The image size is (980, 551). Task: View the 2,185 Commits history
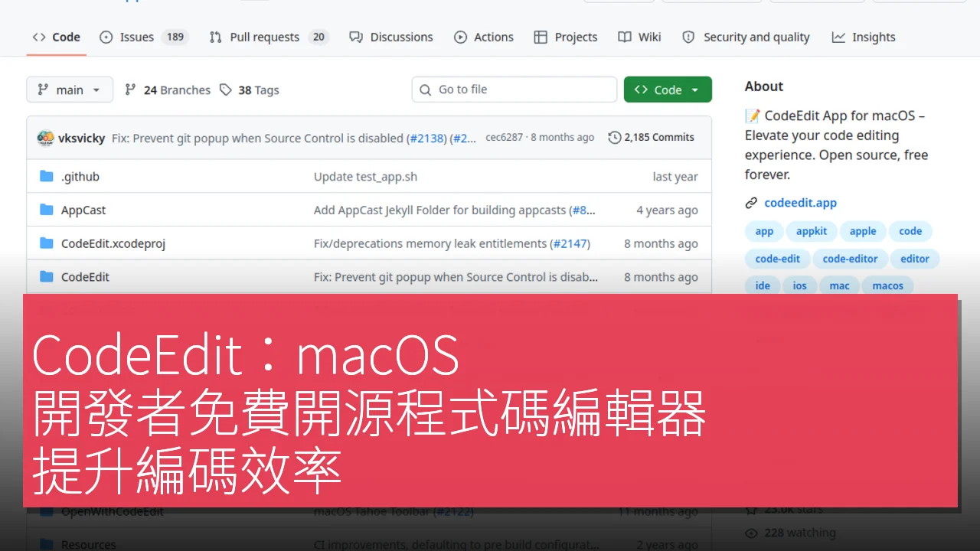[x=652, y=138]
